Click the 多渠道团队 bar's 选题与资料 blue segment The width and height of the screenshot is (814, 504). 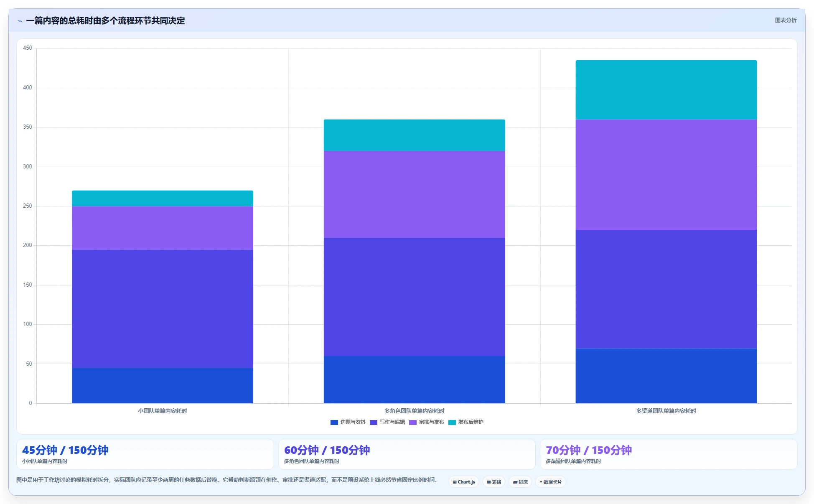pos(666,376)
